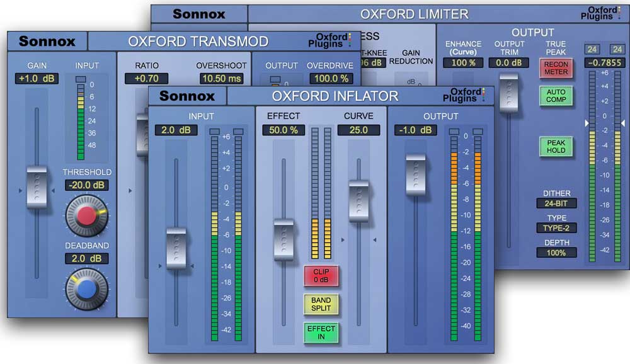This screenshot has height=364, width=630.
Task: Click the THRESHOLD label in Transmod
Action: coord(87,172)
